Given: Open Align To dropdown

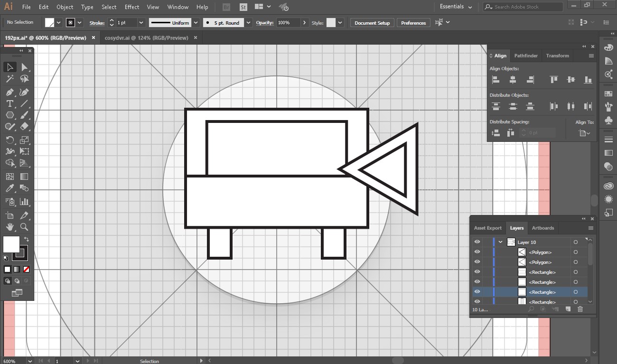Looking at the screenshot, I should 585,133.
